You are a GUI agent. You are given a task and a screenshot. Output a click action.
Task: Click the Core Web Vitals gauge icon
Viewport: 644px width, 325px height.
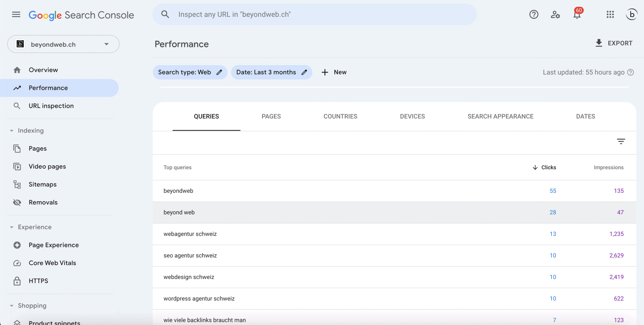tap(17, 263)
